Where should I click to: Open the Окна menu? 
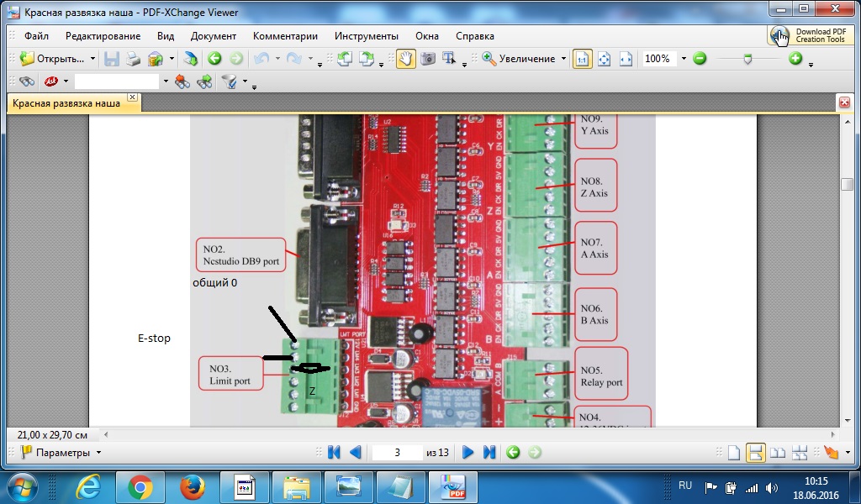pos(426,36)
